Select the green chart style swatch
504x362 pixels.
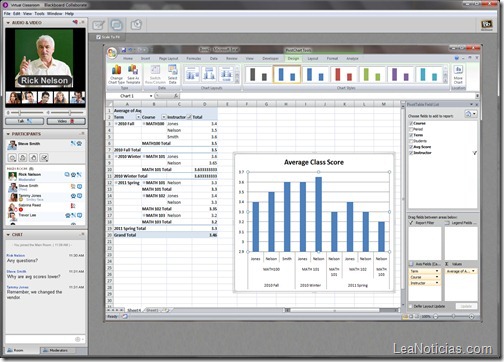point(372,74)
